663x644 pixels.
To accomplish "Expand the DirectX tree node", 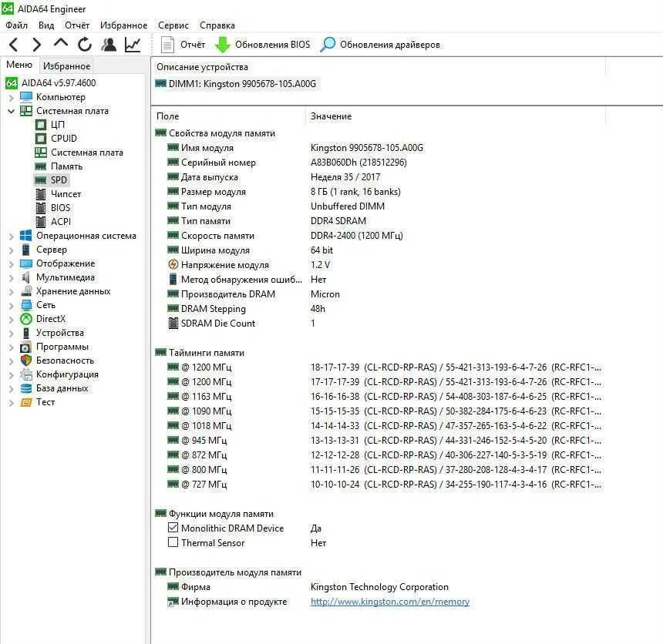I will (12, 320).
